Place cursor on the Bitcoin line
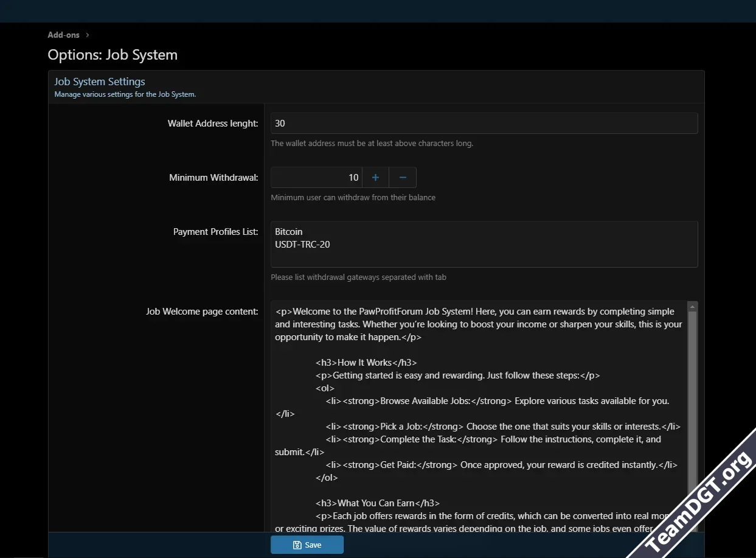The width and height of the screenshot is (756, 558). (289, 232)
